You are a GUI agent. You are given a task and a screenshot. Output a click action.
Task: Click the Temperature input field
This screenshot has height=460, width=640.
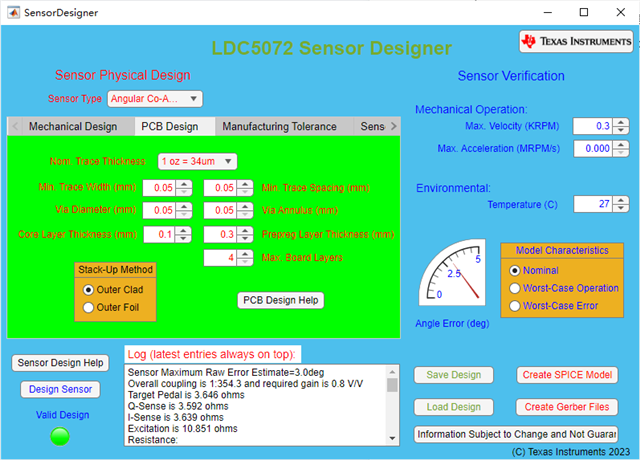(x=593, y=204)
